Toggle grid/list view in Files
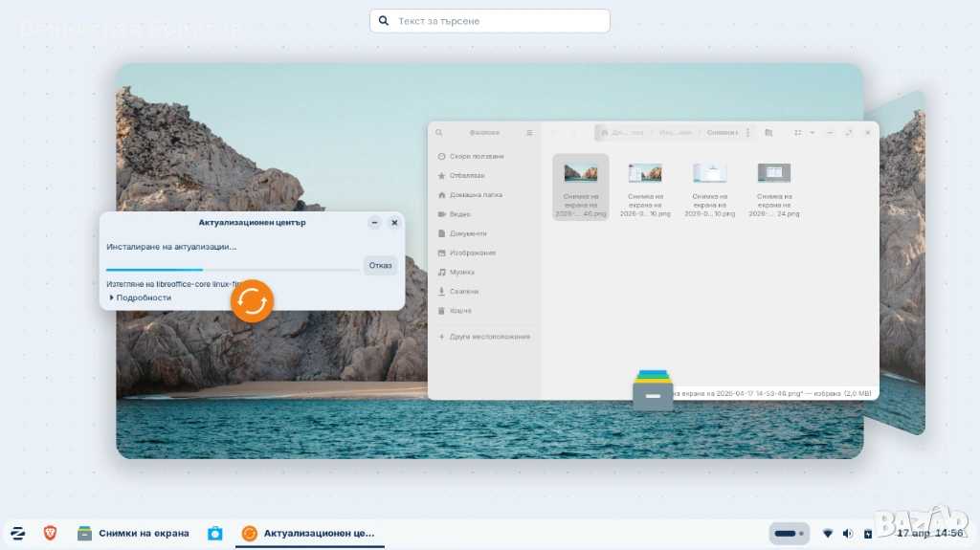This screenshot has width=980, height=550. (x=797, y=133)
